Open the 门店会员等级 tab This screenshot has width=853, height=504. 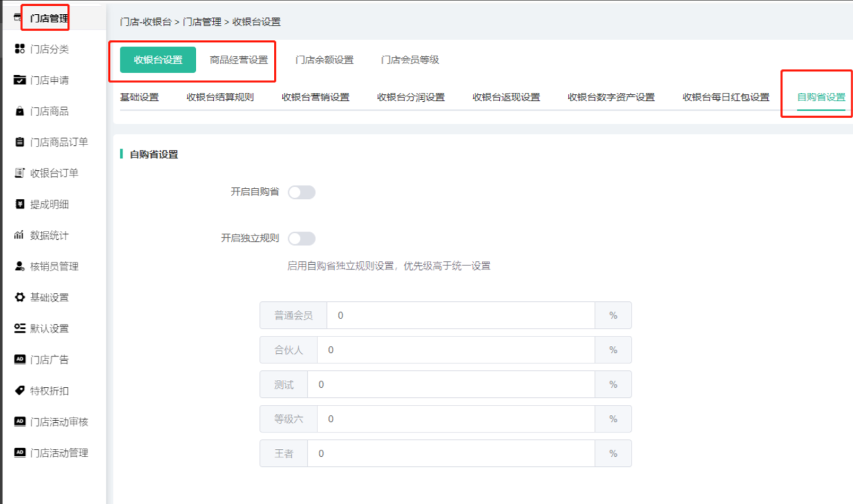click(x=410, y=60)
